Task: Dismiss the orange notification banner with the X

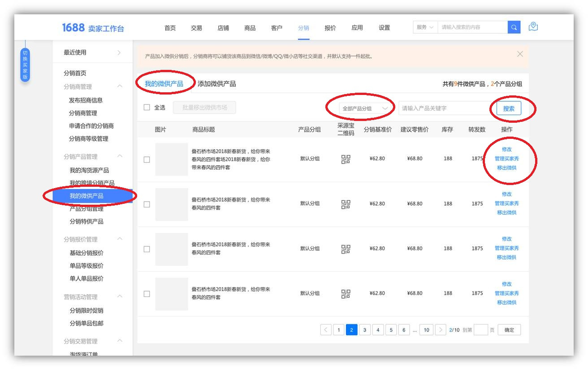Action: 520,53
